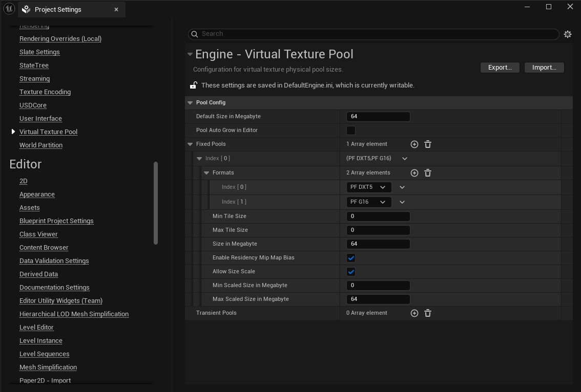581x392 pixels.
Task: Clear the Transient Pools array with trash icon
Action: pos(428,313)
